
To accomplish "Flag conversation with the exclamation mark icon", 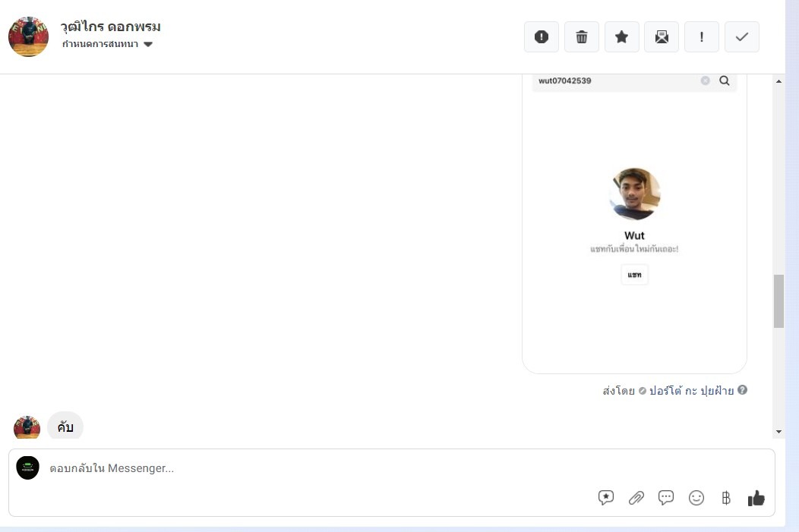I will click(702, 37).
